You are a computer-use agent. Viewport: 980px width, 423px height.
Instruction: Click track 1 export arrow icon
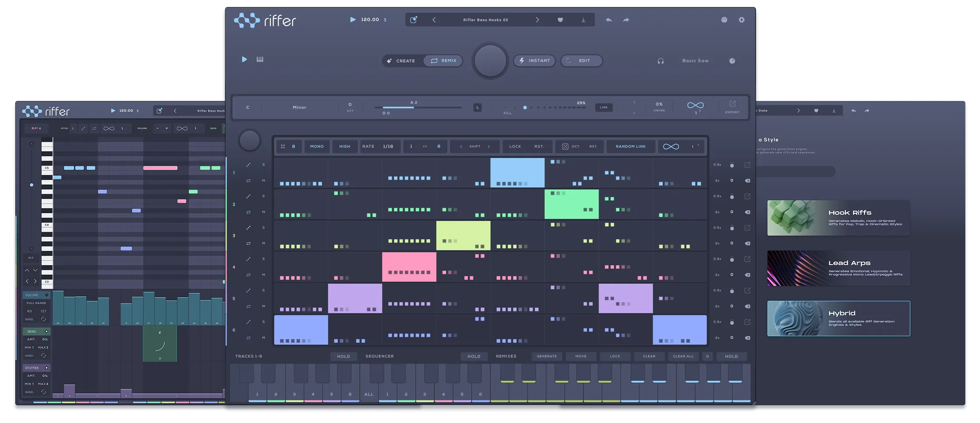tap(747, 165)
